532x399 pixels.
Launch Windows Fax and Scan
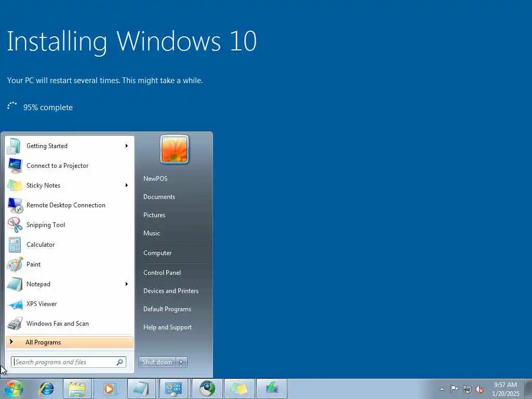coord(70,323)
